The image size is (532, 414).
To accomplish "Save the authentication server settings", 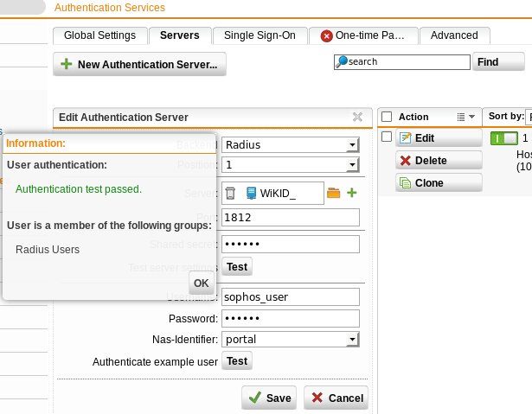I will click(269, 398).
